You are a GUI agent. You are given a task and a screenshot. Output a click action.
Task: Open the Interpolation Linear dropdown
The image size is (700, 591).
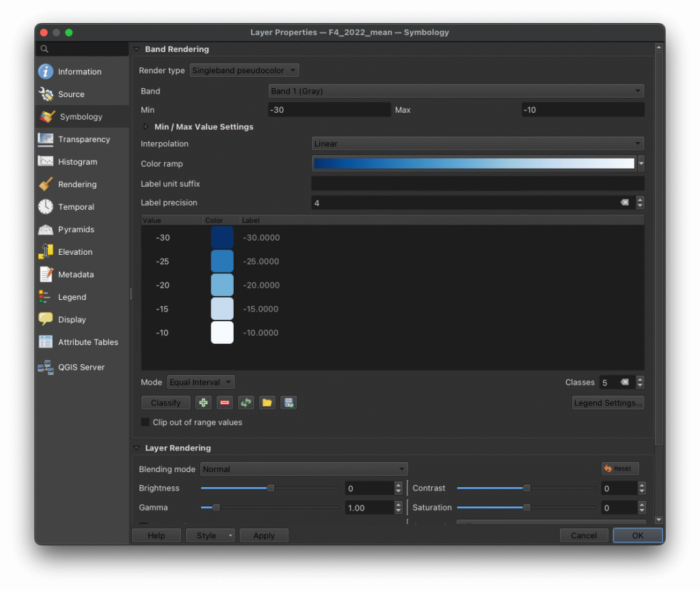click(477, 143)
